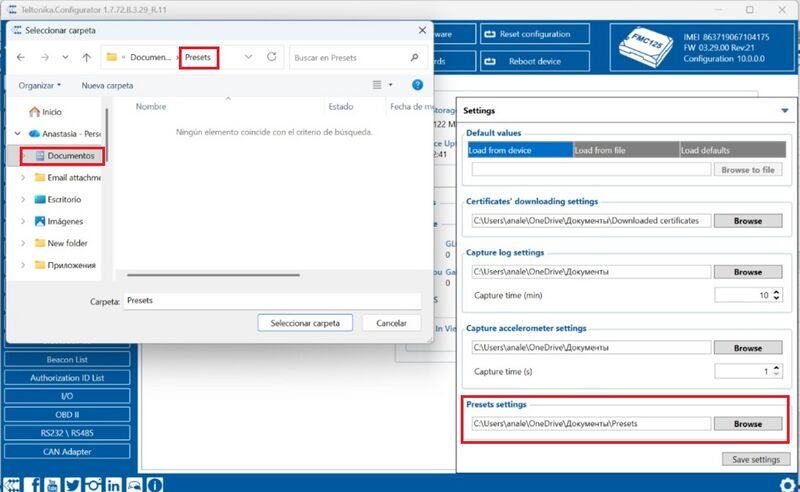800x492 pixels.
Task: Go back in the folder dialog
Action: coord(20,57)
